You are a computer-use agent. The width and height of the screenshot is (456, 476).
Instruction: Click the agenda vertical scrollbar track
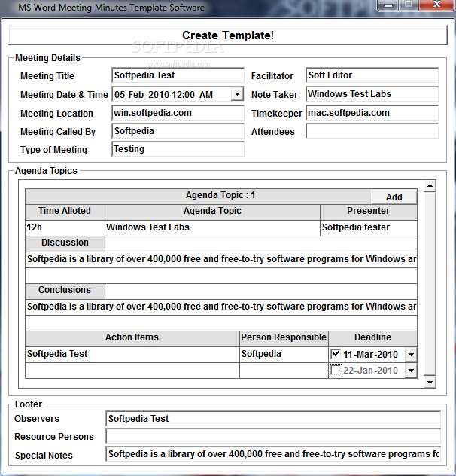click(430, 284)
